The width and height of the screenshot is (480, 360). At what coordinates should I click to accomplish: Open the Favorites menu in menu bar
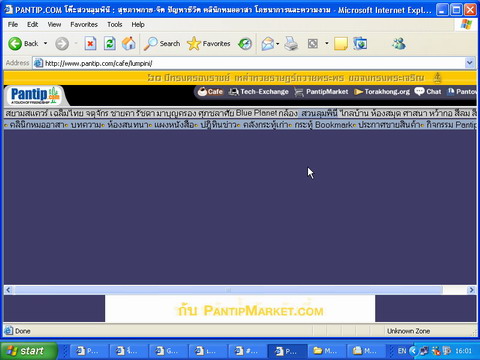click(x=84, y=24)
